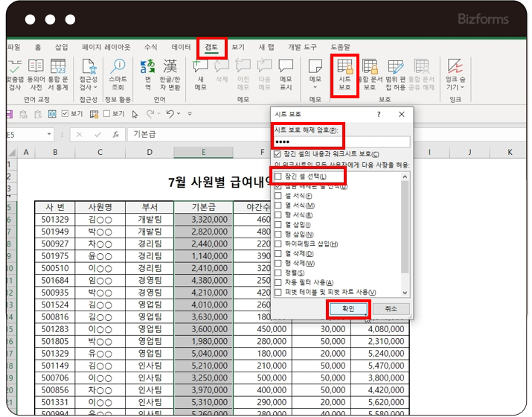Check the 잠긴 셀 선택 checkbox
The image size is (532, 417).
(278, 176)
